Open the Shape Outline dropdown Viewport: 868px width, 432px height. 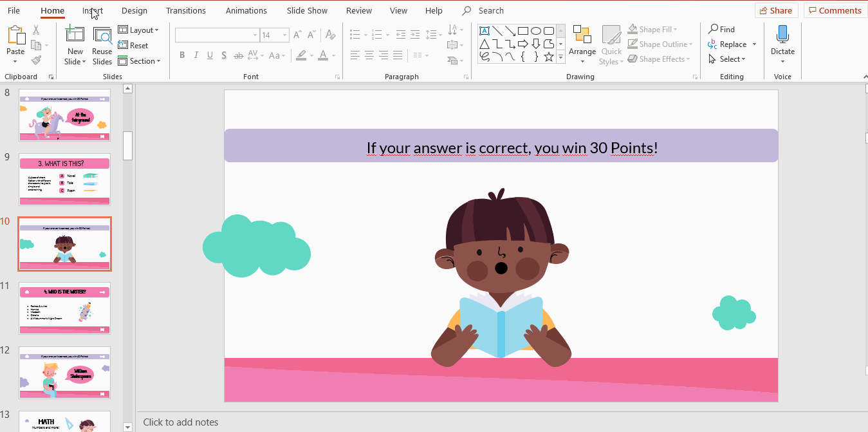pos(660,44)
